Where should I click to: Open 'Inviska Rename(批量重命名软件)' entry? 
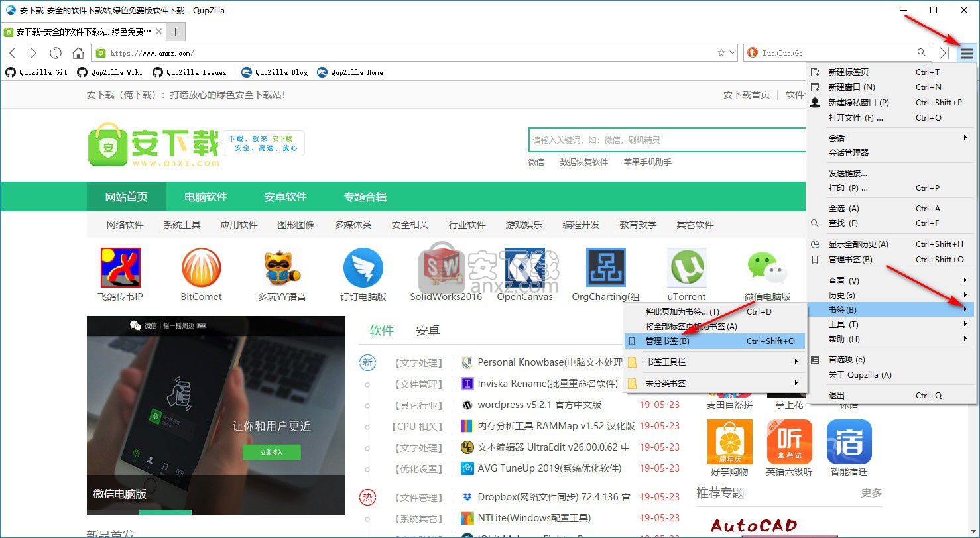(548, 384)
